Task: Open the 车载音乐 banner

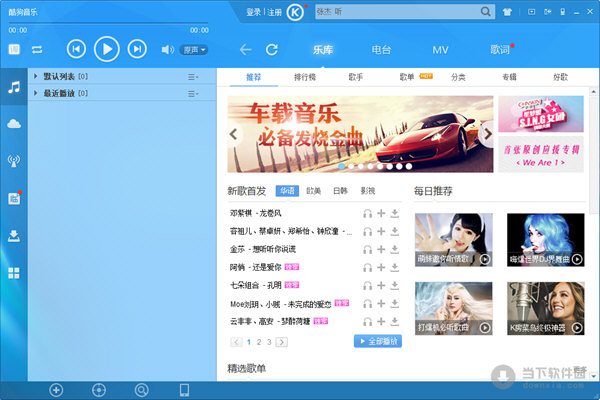Action: [x=360, y=134]
